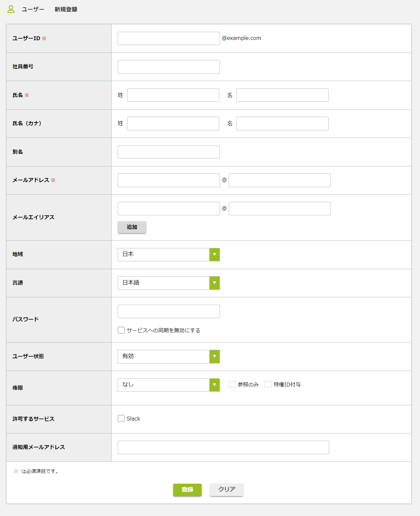Click the メールアドレス domain field
This screenshot has width=420, height=516.
click(280, 180)
